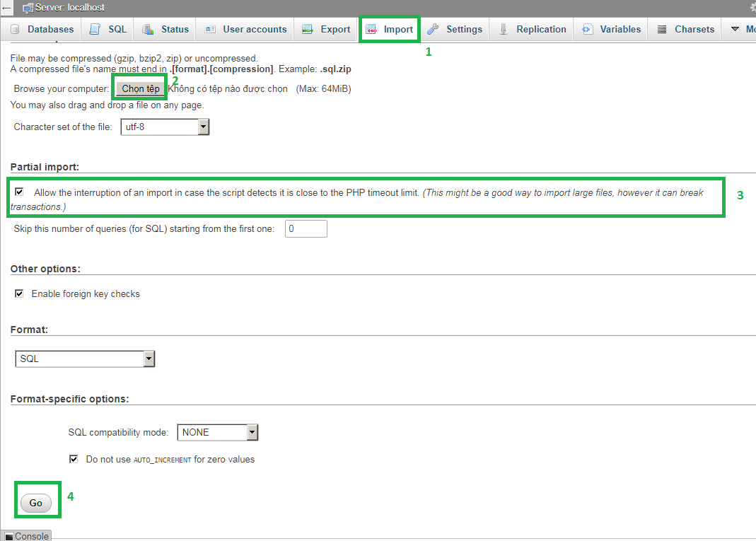Open the Settings tab

click(x=455, y=30)
